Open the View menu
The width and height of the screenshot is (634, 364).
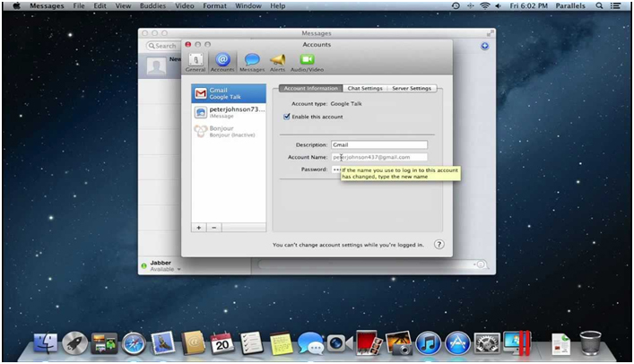tap(123, 5)
